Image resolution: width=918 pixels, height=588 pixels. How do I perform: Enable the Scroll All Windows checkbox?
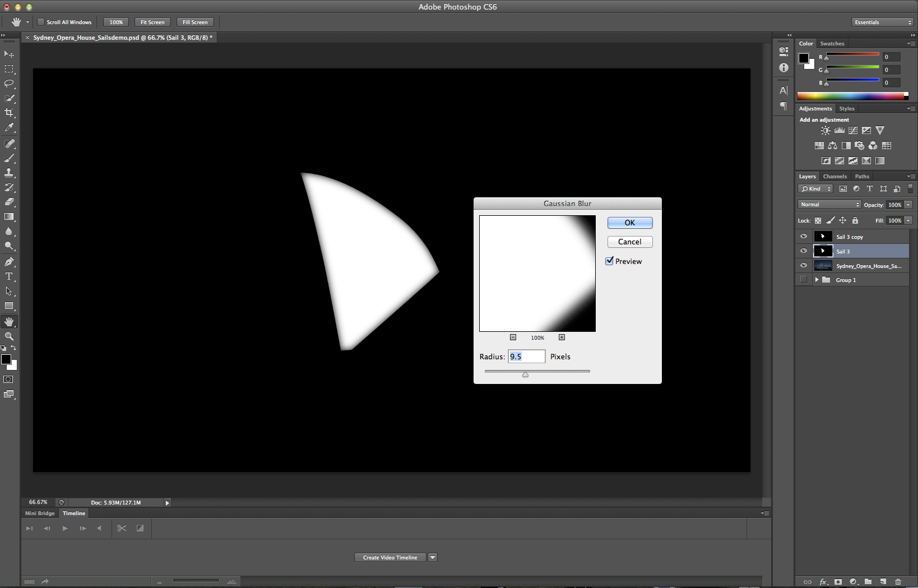41,22
